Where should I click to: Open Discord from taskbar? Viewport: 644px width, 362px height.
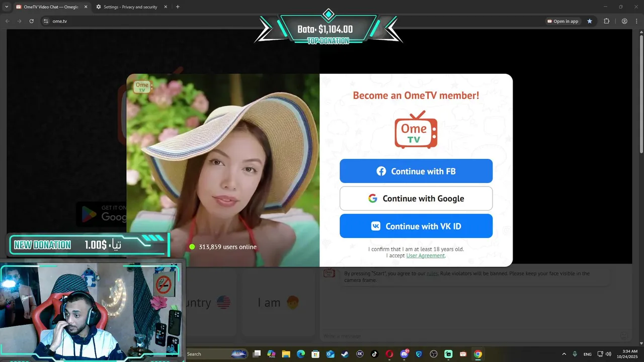pos(404,354)
